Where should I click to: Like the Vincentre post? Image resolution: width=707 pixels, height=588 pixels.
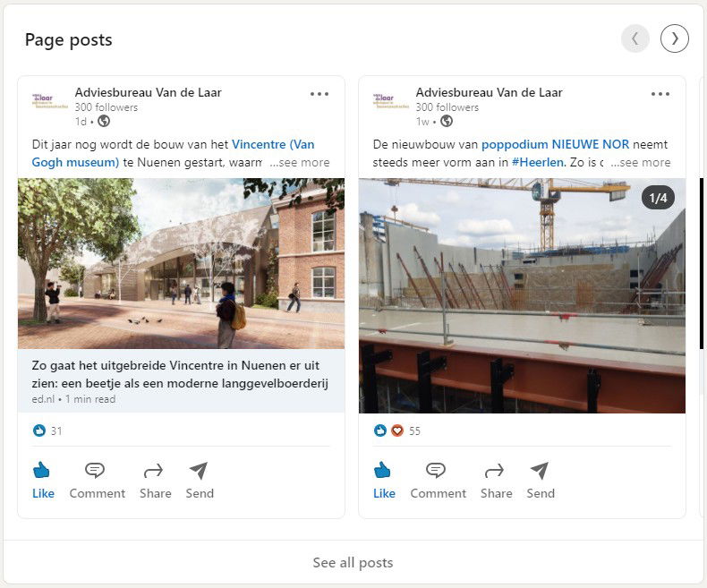tap(43, 481)
